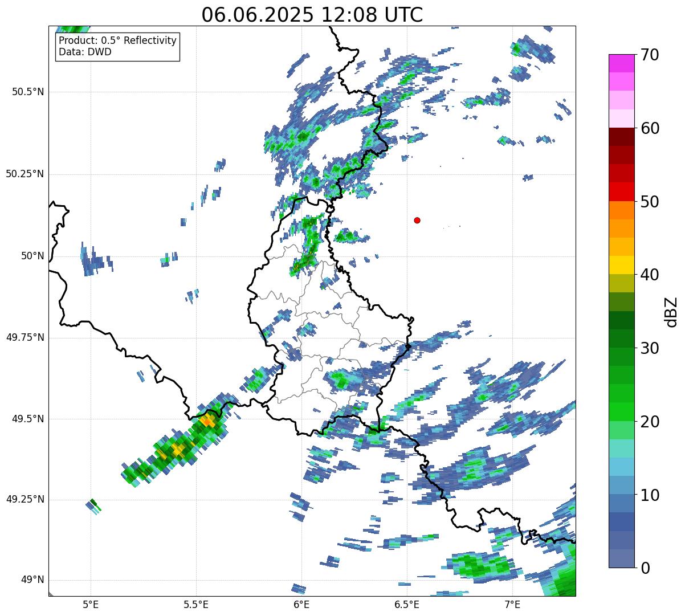Click the latitude label 50°N
This screenshot has height=616, width=685.
[32, 256]
